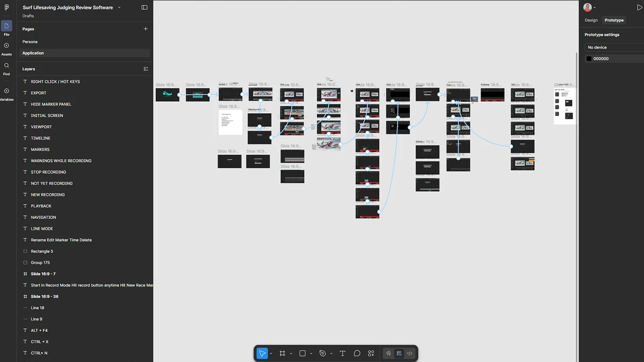Open the file name dropdown
The height and width of the screenshot is (362, 644).
click(119, 7)
